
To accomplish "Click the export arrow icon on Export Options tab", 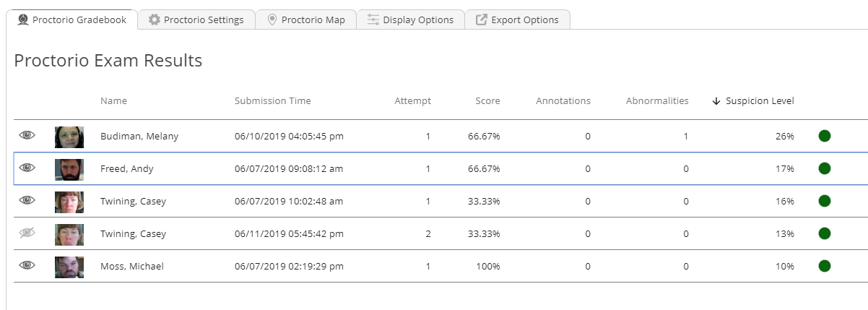I will click(x=482, y=20).
